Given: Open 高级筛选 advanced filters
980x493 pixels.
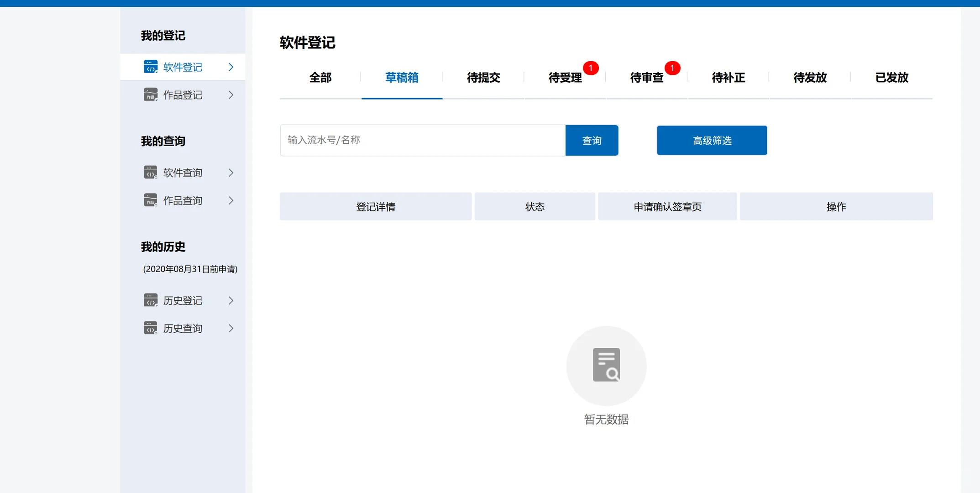Looking at the screenshot, I should tap(711, 140).
